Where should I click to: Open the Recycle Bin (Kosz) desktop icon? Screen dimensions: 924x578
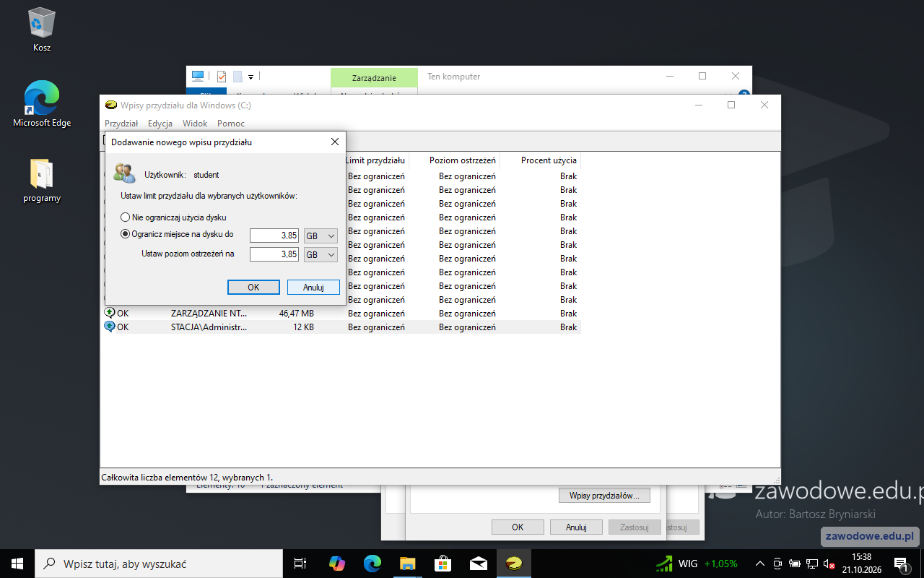click(41, 30)
